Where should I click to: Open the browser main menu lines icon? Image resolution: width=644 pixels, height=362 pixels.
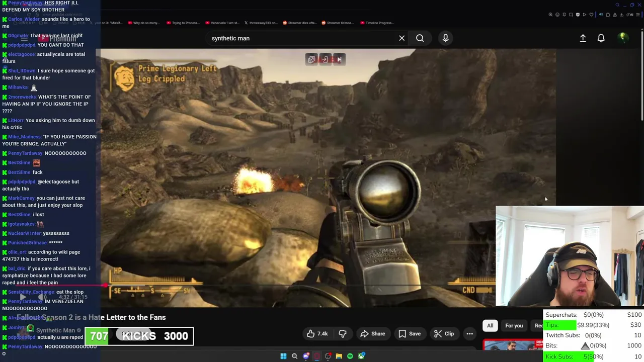pos(638,15)
